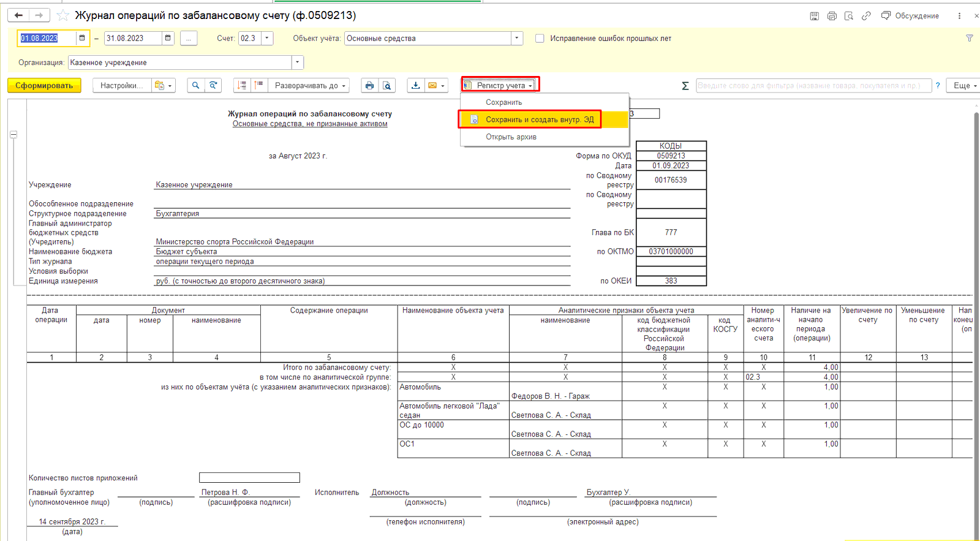Click the ОС1 cell

453,448
